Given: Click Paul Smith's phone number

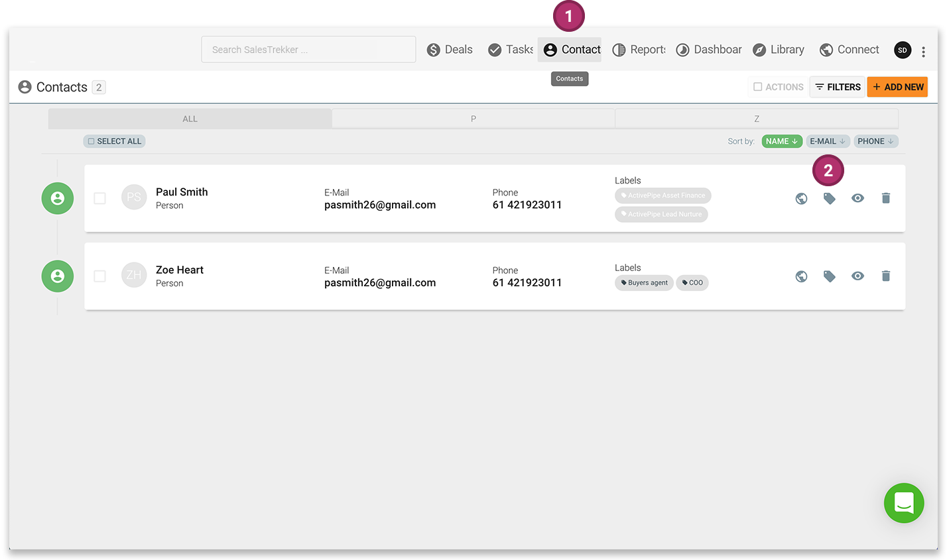Looking at the screenshot, I should click(527, 205).
